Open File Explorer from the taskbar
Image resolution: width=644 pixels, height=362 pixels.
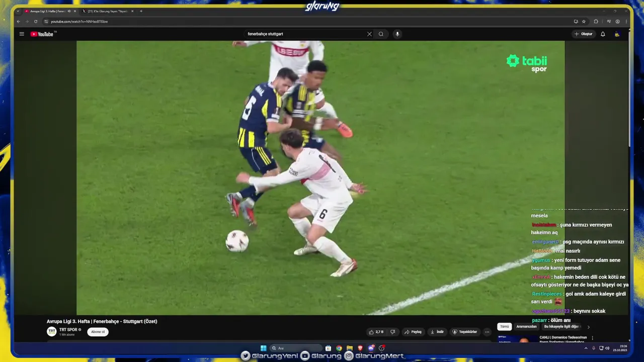coord(350,348)
